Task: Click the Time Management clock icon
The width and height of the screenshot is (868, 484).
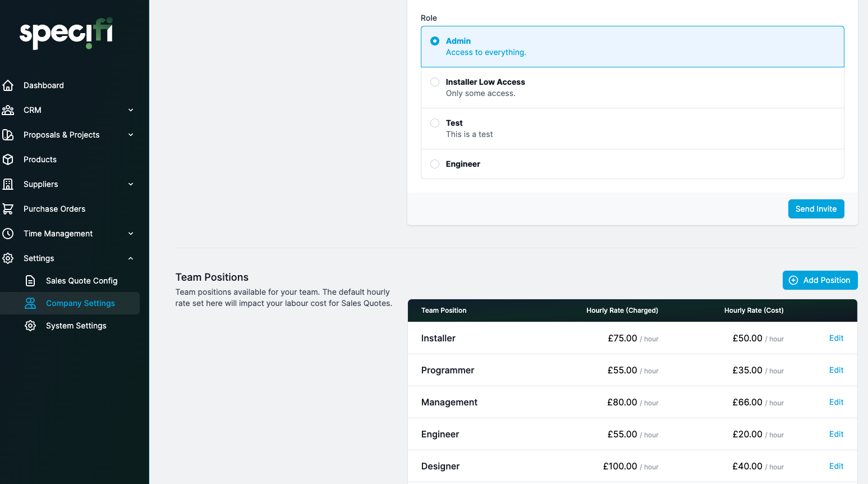Action: (x=8, y=234)
